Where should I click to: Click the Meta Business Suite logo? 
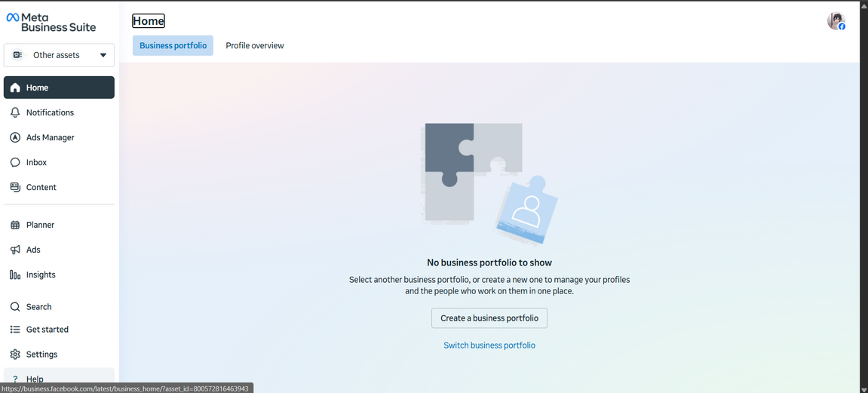pyautogui.click(x=51, y=22)
